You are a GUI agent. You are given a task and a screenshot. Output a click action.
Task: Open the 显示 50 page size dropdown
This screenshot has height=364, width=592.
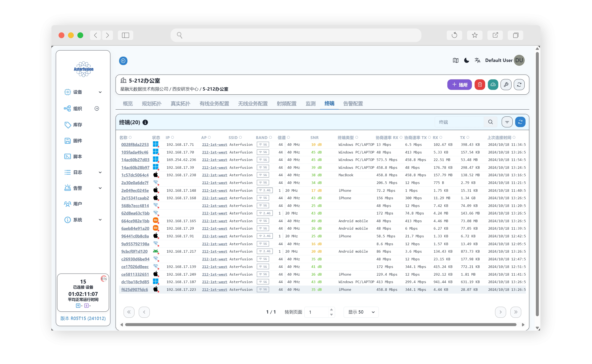pos(361,312)
